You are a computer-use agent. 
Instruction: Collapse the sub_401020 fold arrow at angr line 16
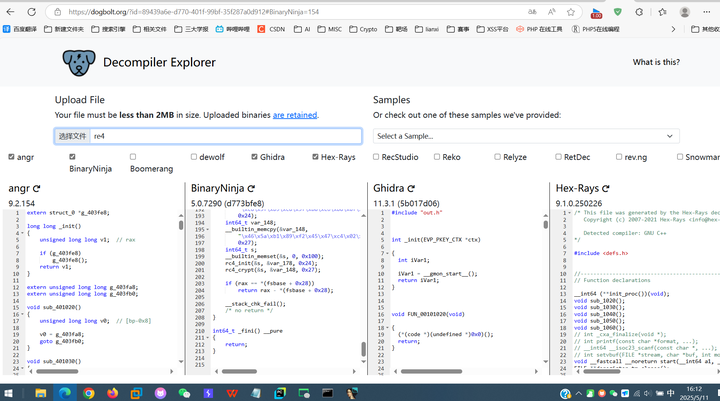pyautogui.click(x=23, y=314)
